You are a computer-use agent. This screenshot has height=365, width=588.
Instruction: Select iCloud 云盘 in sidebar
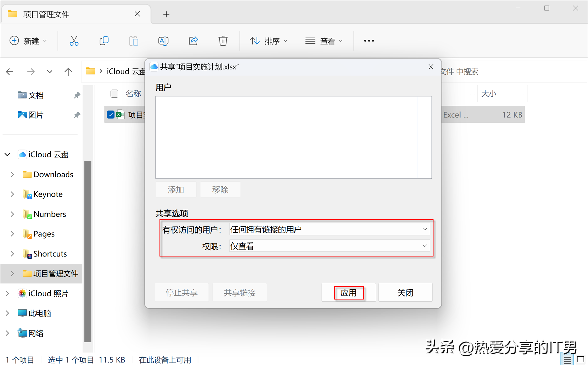(43, 154)
